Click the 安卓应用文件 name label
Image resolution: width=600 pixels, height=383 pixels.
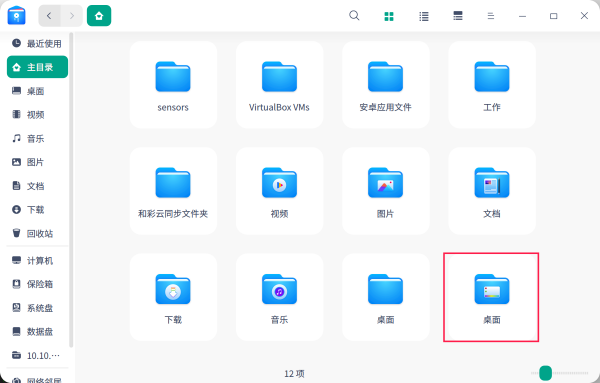[385, 108]
